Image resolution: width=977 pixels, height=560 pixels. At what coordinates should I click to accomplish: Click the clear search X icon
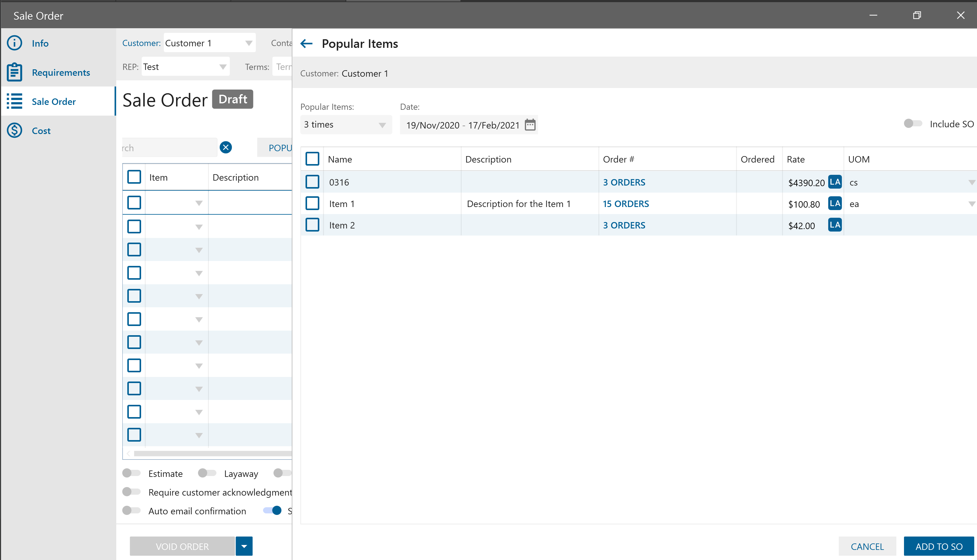[x=225, y=147]
